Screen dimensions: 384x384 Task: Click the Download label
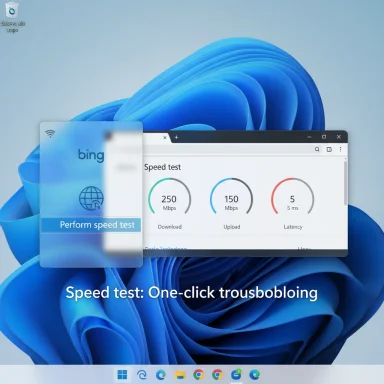[x=170, y=227]
